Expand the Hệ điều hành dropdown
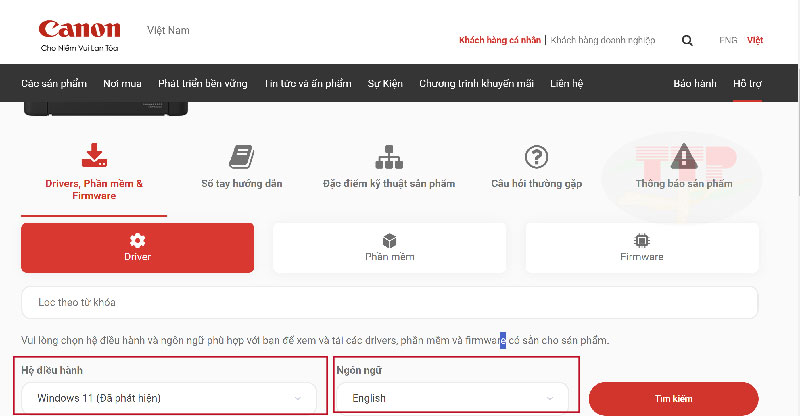 [168, 397]
